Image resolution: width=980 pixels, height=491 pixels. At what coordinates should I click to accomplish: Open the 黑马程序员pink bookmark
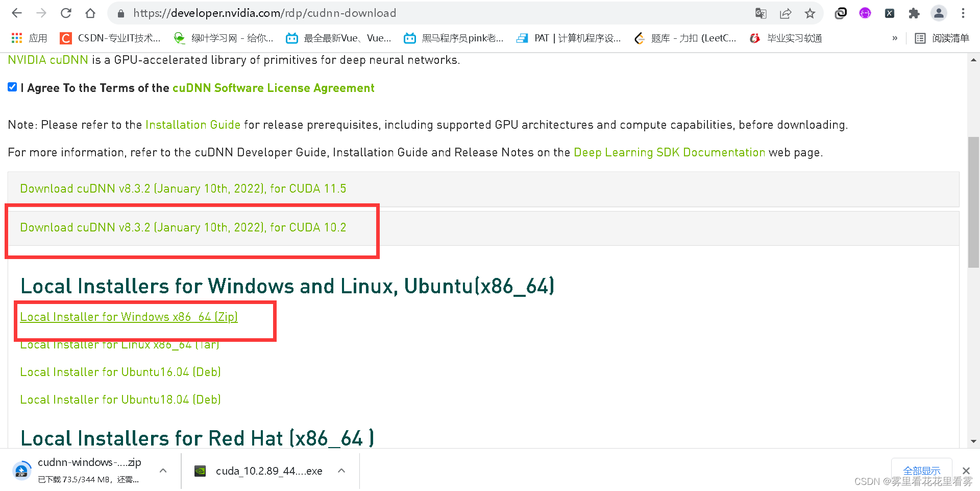pyautogui.click(x=454, y=38)
